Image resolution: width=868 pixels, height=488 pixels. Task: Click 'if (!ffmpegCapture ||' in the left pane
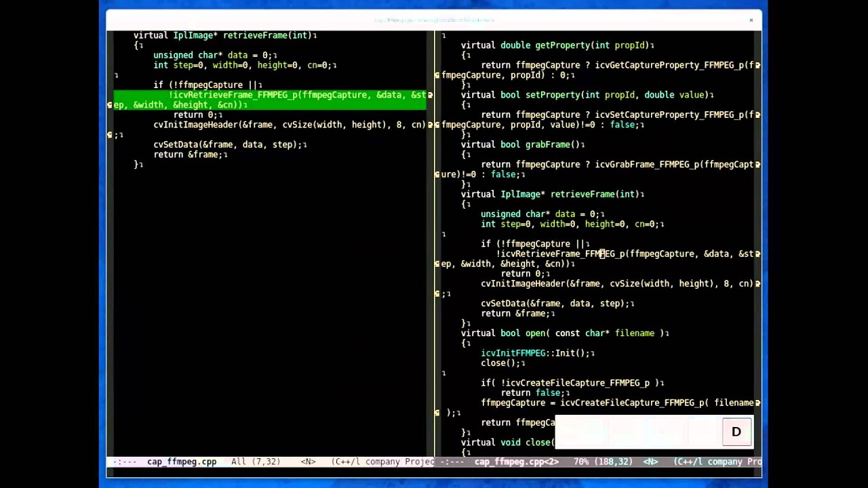[205, 85]
